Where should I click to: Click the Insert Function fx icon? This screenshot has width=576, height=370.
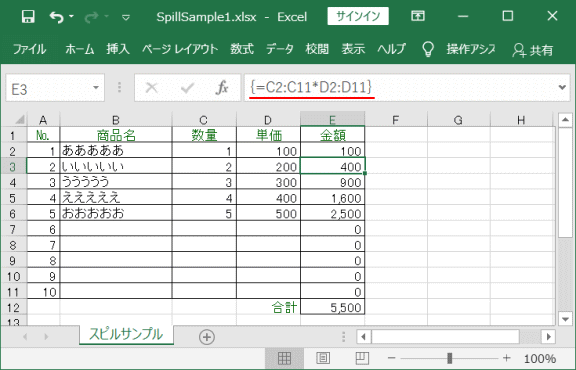click(222, 88)
